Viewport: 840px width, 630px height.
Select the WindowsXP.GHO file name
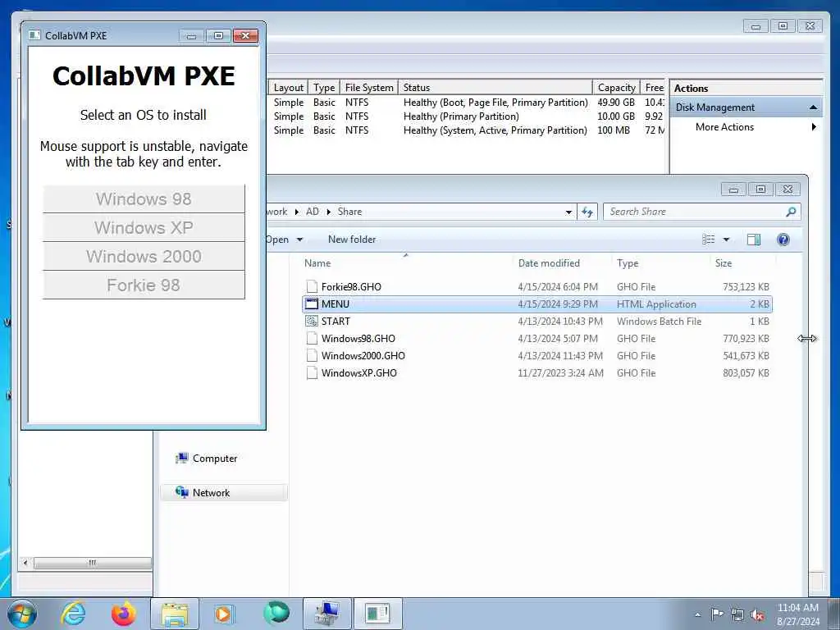[359, 373]
